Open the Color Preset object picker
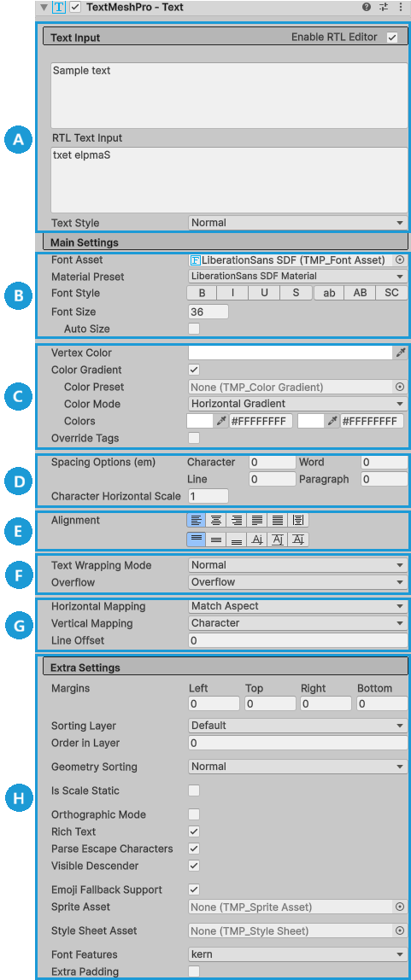This screenshot has height=980, width=411. [x=401, y=387]
